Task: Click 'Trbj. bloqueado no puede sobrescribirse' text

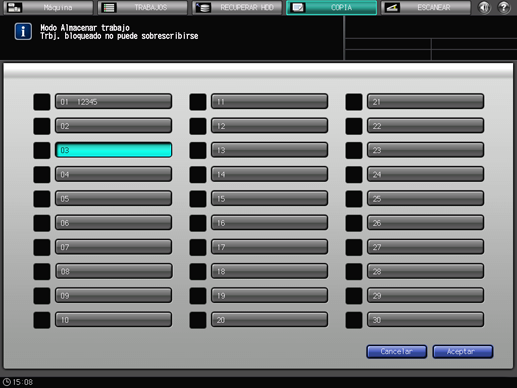Action: 119,36
